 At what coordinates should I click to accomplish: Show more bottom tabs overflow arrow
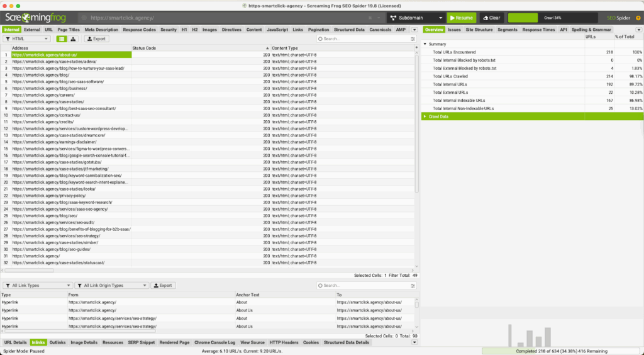point(414,342)
